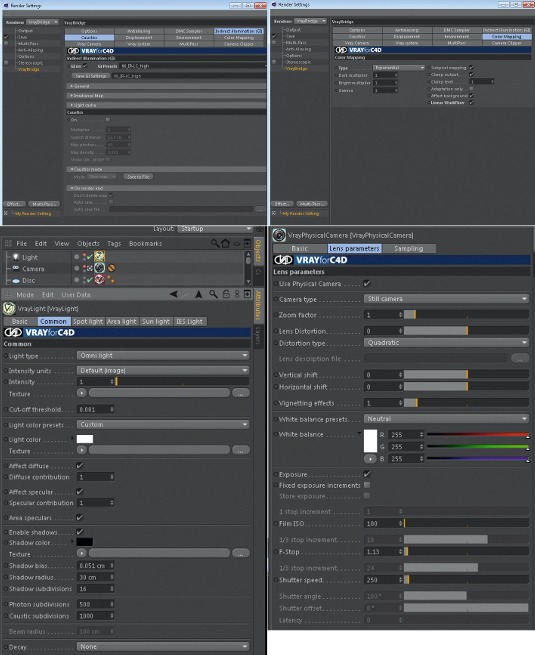Click the black Shadow color swatch
Screen dimensions: 535x655
pos(85,542)
